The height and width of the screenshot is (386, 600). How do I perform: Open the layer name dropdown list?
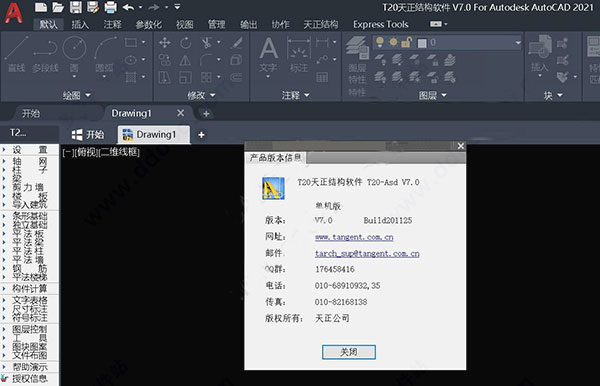pyautogui.click(x=518, y=42)
